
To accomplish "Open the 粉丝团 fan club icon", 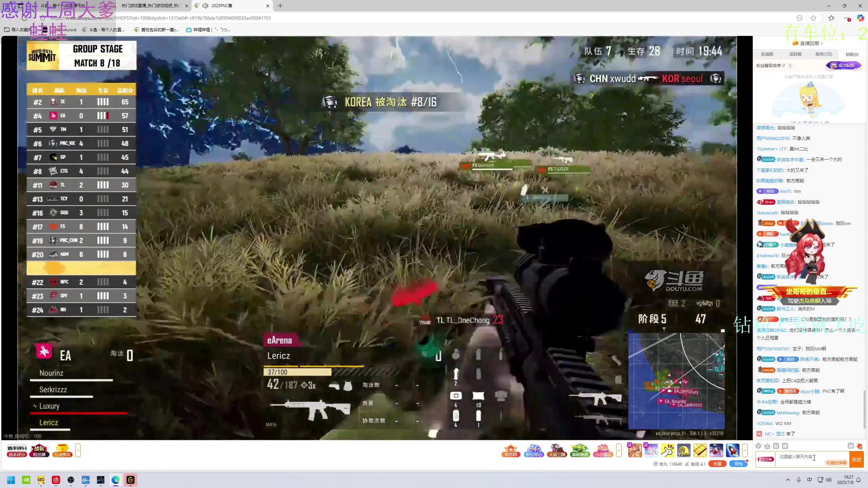I will coord(511,451).
